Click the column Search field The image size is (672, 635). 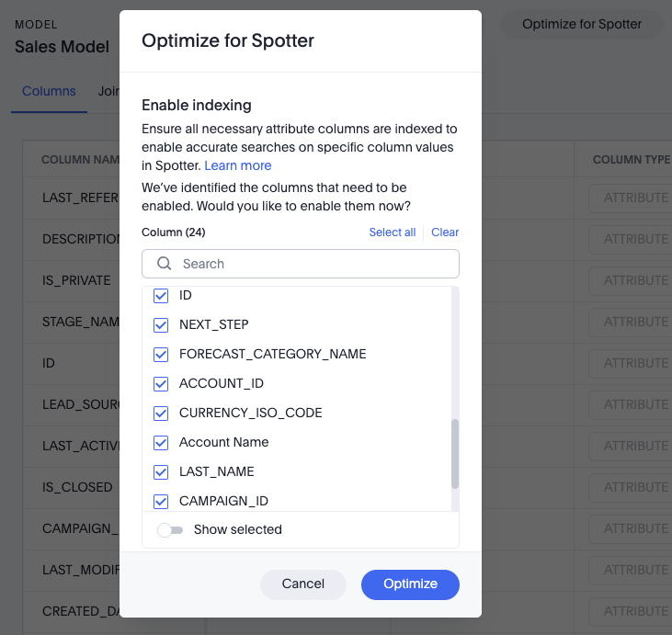pos(313,264)
